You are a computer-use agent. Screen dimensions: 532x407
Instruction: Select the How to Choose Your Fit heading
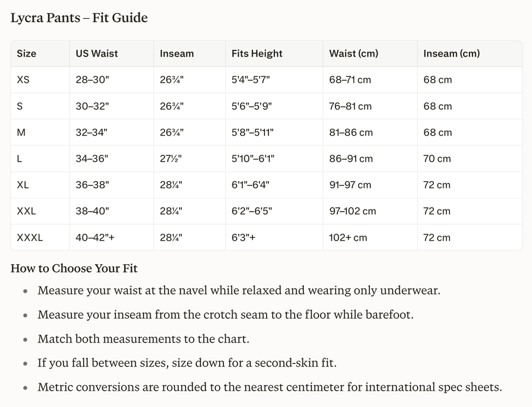(74, 268)
